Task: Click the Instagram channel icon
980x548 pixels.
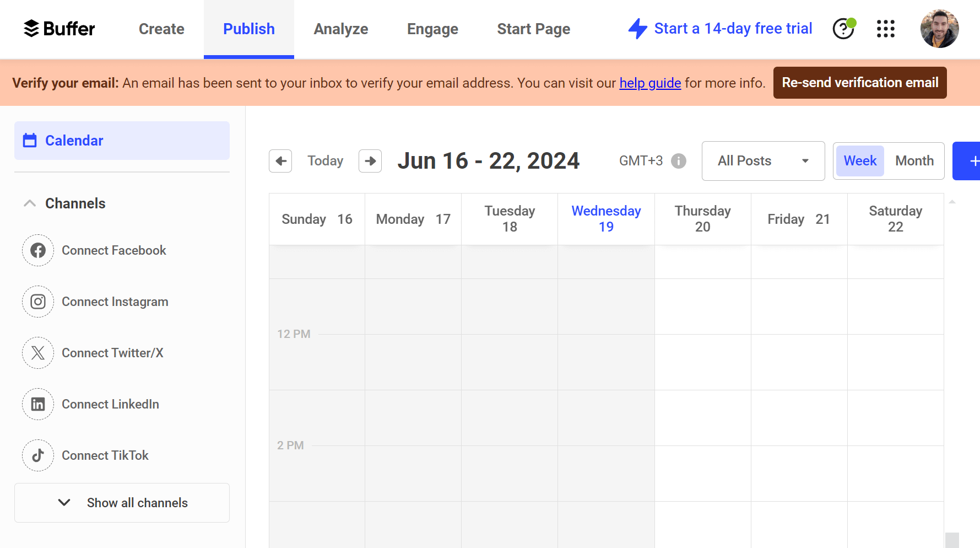Action: [x=38, y=302]
